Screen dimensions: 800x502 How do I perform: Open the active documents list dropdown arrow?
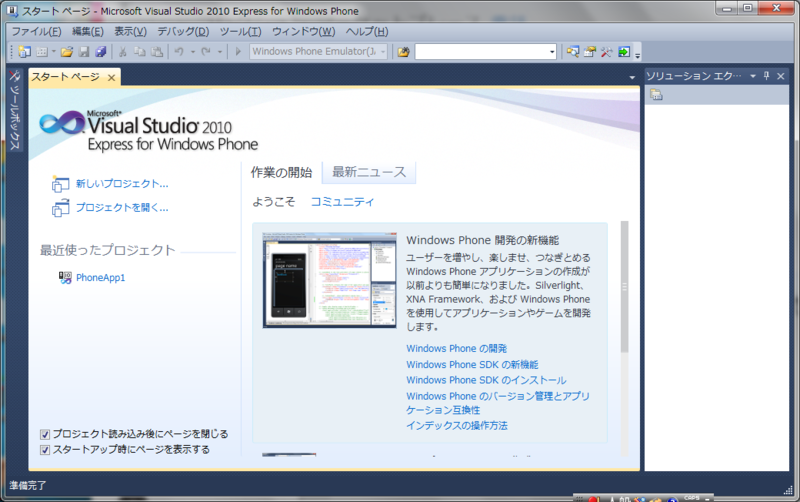(632, 78)
